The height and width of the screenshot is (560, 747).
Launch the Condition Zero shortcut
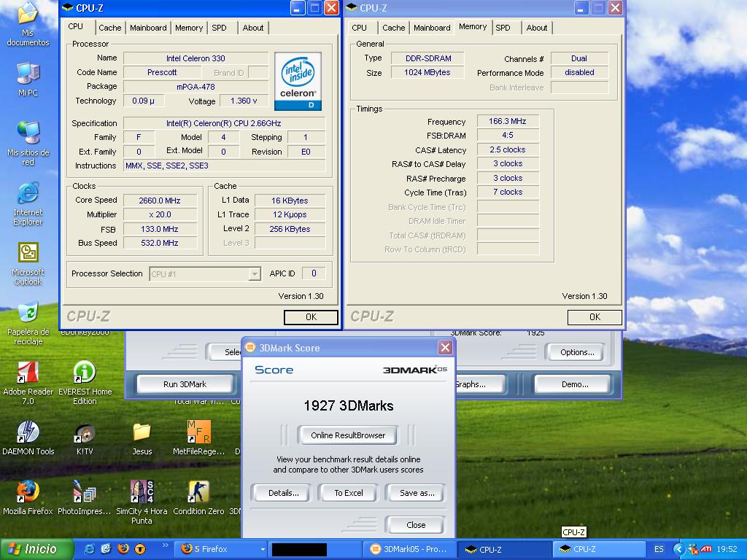click(198, 492)
